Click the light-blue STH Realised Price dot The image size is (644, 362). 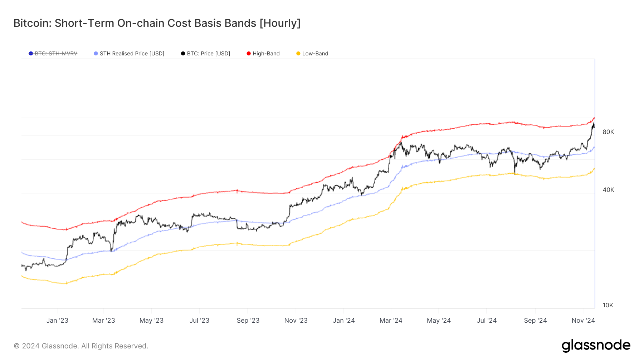[x=96, y=54]
